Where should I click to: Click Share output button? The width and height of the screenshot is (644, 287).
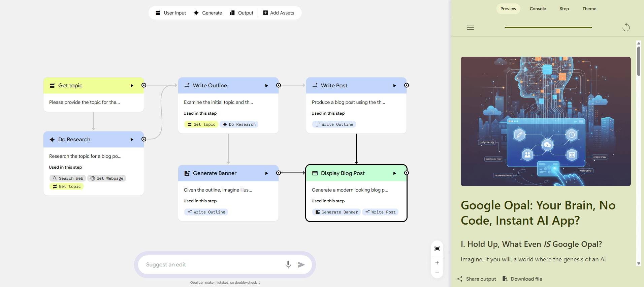pyautogui.click(x=477, y=279)
